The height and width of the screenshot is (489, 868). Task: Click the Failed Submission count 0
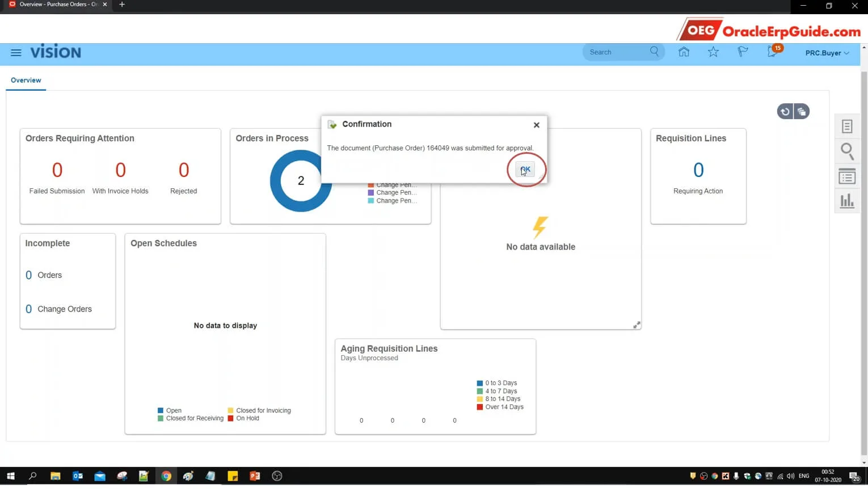57,170
